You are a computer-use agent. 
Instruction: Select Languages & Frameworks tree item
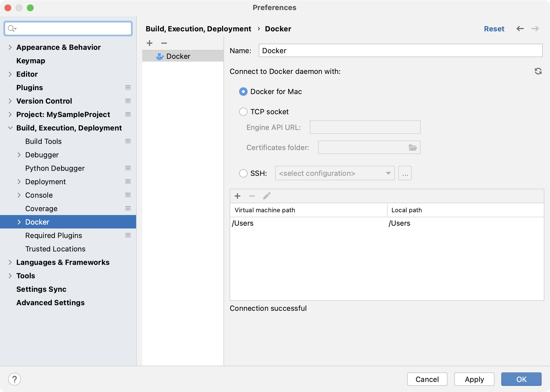[x=63, y=262]
